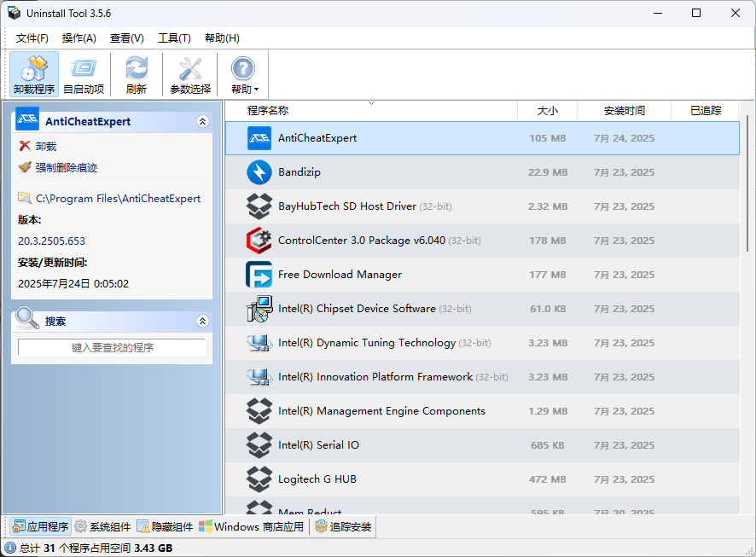Open the 卸载程序 uninstaller toolbar button
756x557 pixels.
click(x=34, y=74)
